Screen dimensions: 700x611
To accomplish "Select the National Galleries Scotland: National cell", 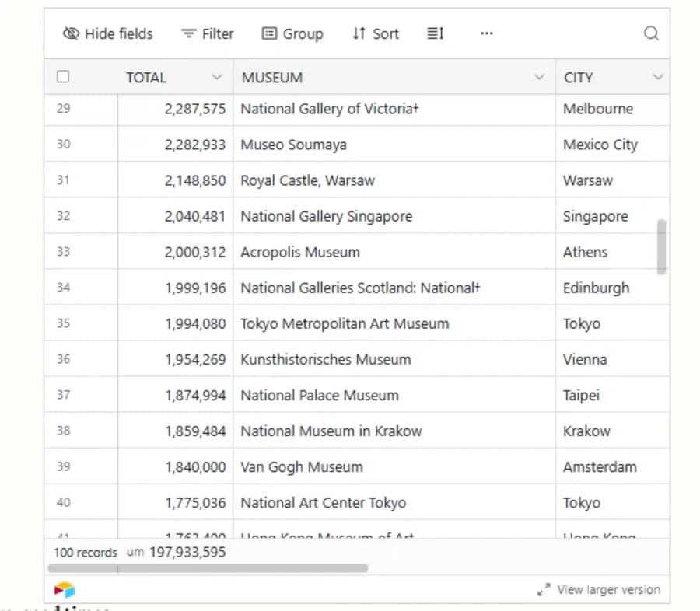I will click(x=394, y=288).
